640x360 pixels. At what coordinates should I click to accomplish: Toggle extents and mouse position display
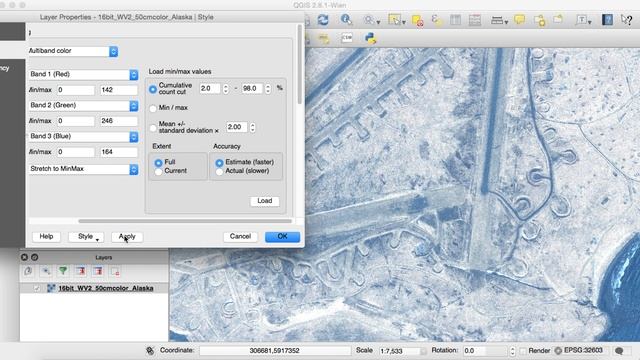150,351
